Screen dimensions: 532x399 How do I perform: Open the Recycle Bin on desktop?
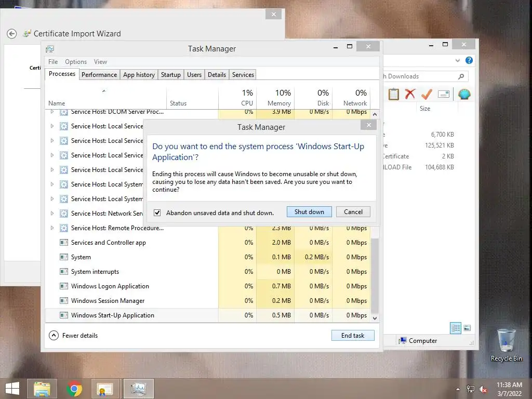pyautogui.click(x=506, y=345)
